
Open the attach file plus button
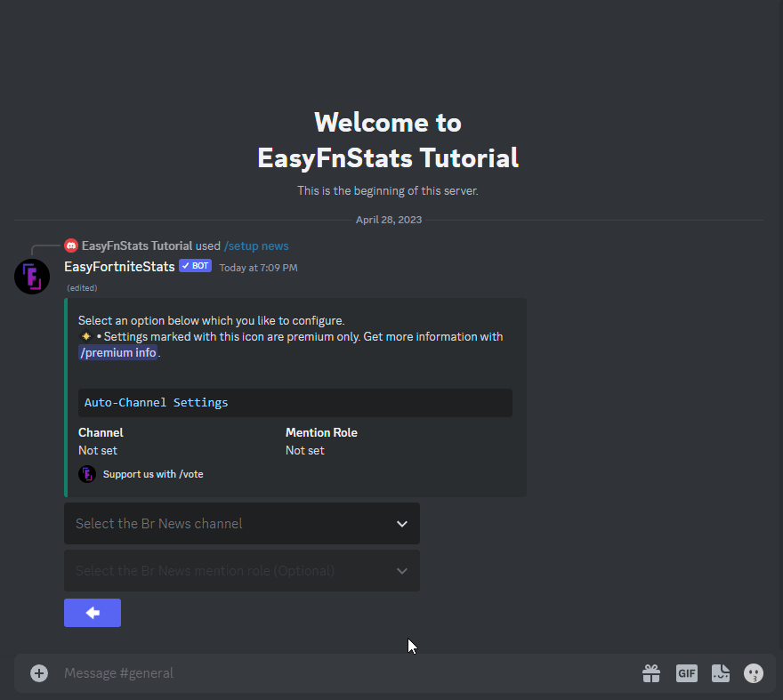pos(39,673)
